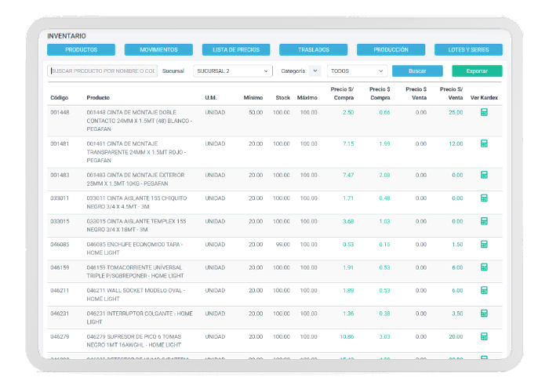549x392 pixels.
Task: Open Kardex for Supresor de Pico 046279
Action: pos(484,336)
